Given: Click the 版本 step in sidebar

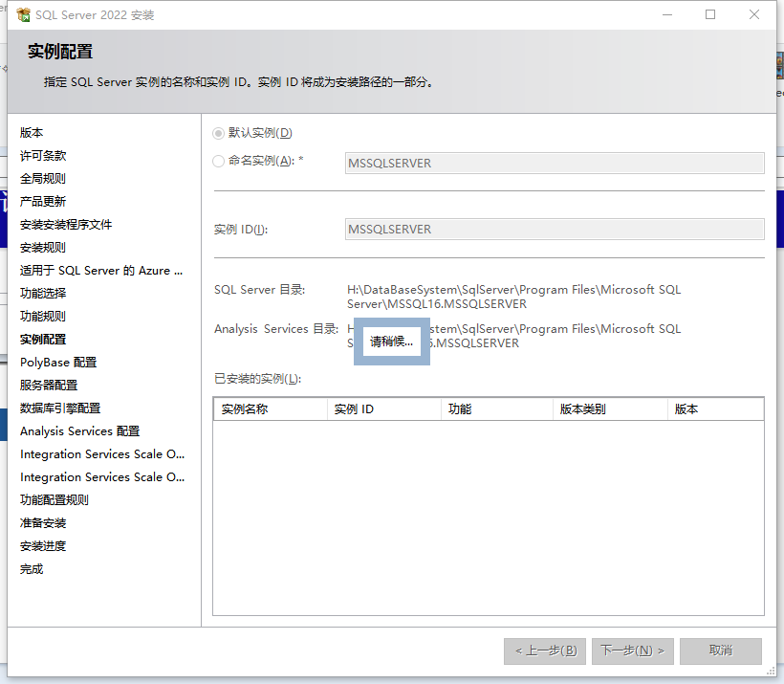Looking at the screenshot, I should (32, 133).
